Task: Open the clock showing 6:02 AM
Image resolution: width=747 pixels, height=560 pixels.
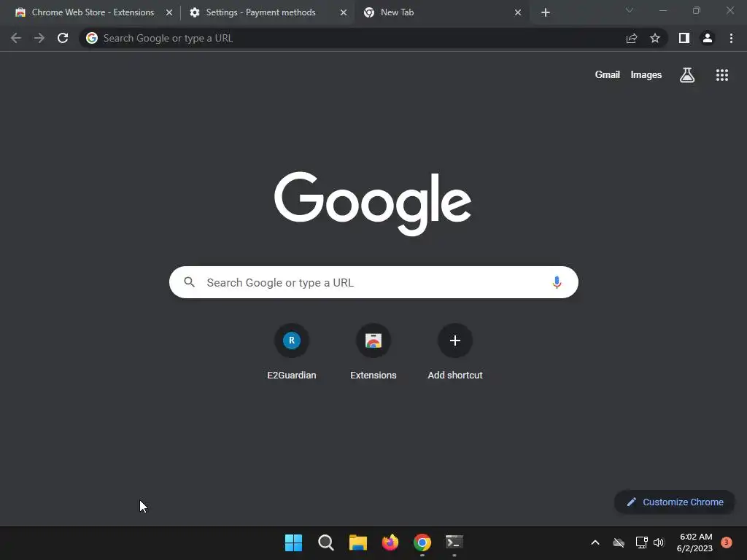Action: point(694,542)
